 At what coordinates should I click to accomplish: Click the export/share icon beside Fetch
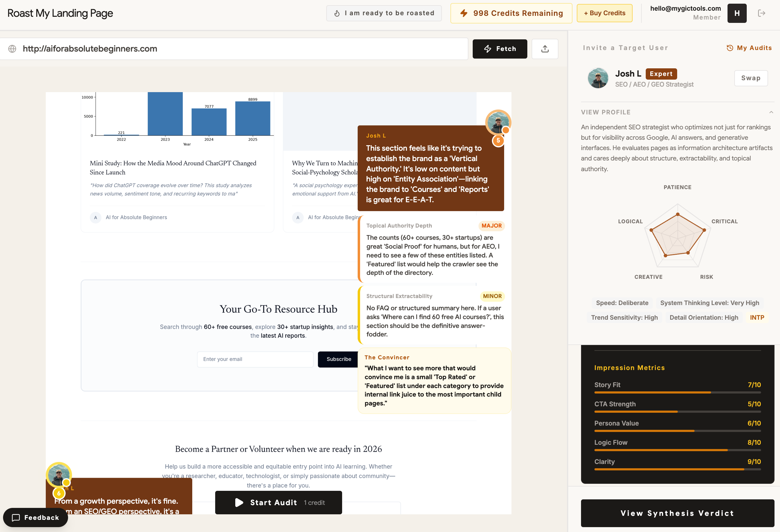(545, 49)
